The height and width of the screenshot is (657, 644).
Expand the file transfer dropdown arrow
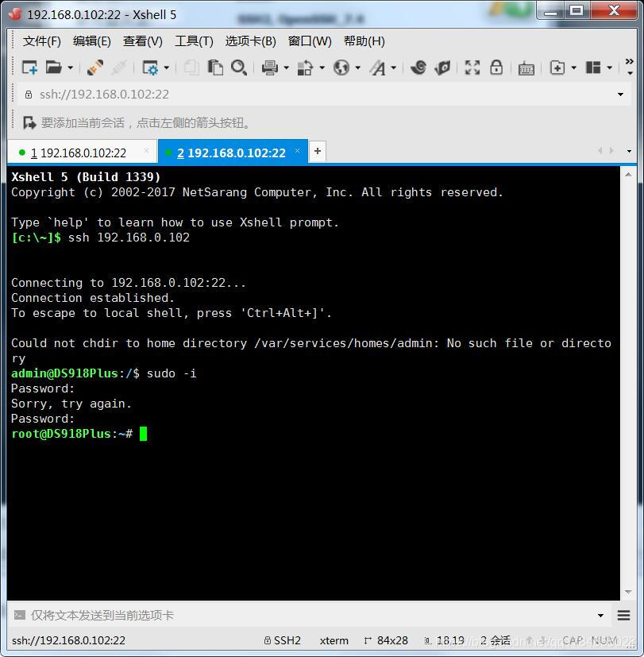click(x=322, y=68)
